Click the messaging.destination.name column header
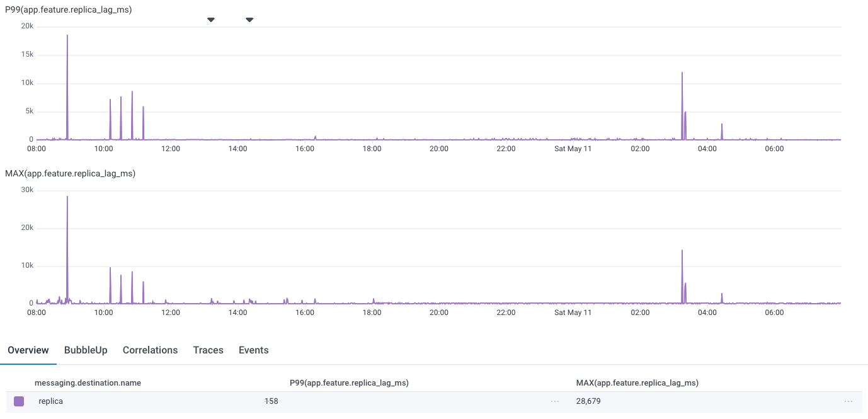 point(88,383)
